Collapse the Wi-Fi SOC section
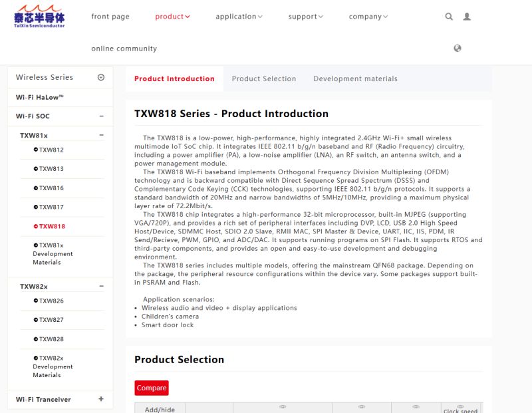The width and height of the screenshot is (532, 413). click(x=101, y=116)
